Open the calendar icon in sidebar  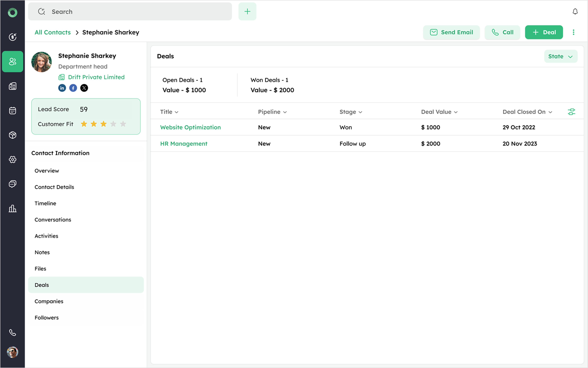pyautogui.click(x=12, y=110)
